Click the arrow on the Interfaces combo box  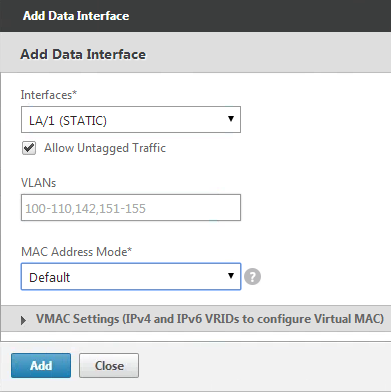click(231, 119)
